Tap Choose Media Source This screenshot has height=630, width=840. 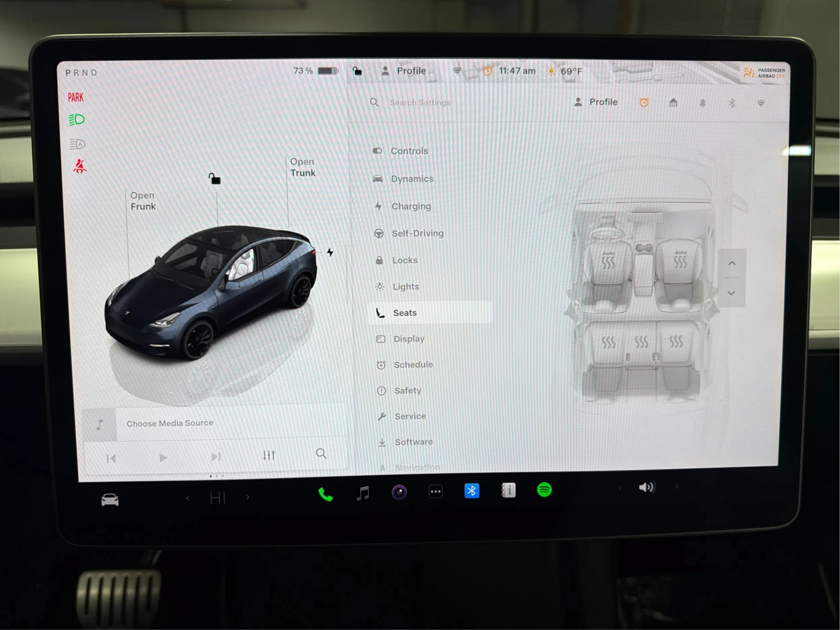click(x=170, y=423)
